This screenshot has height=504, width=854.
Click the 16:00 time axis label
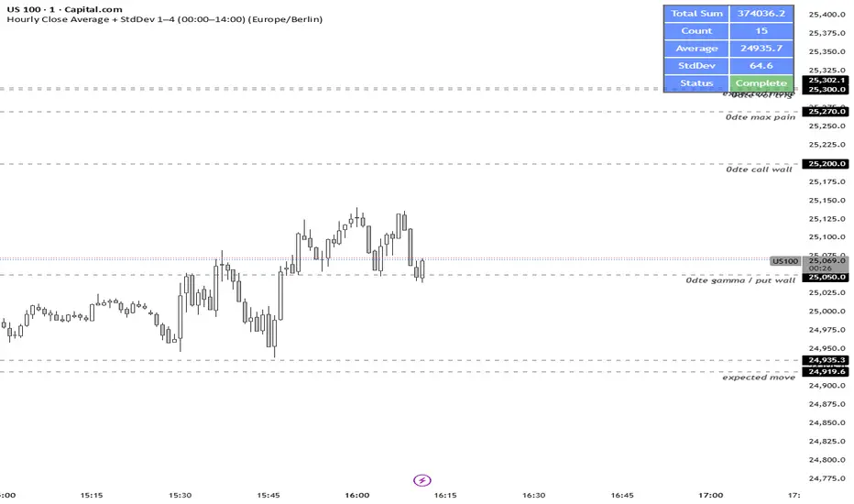click(x=357, y=495)
